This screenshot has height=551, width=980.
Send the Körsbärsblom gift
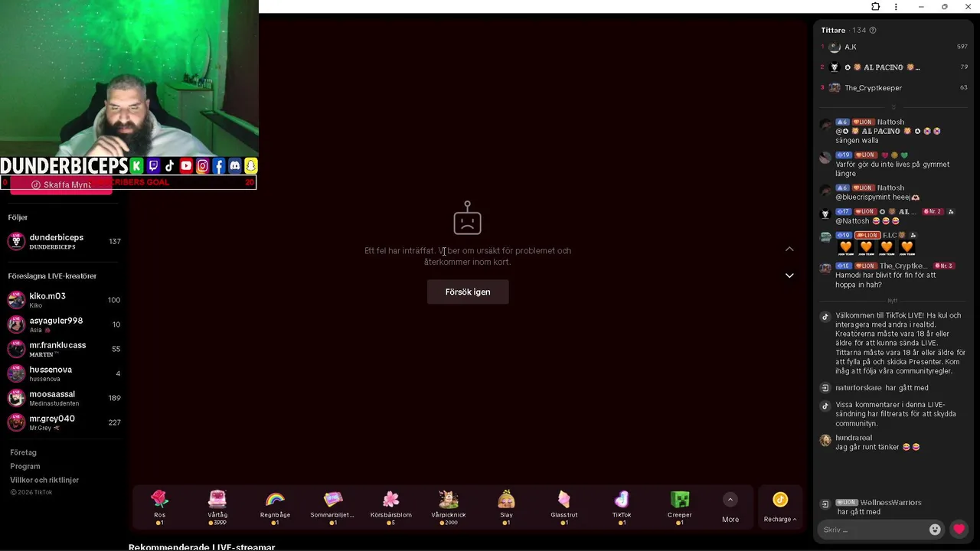point(391,507)
